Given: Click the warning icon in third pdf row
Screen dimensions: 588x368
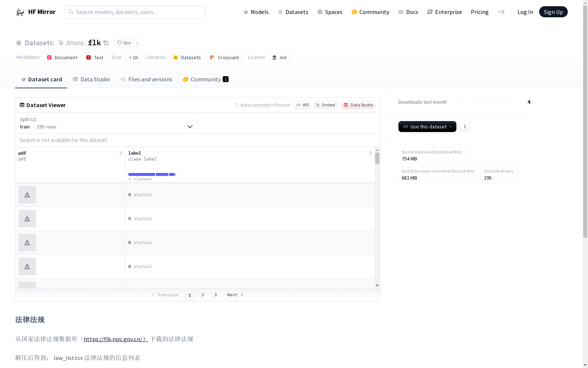Looking at the screenshot, I should pos(27,243).
